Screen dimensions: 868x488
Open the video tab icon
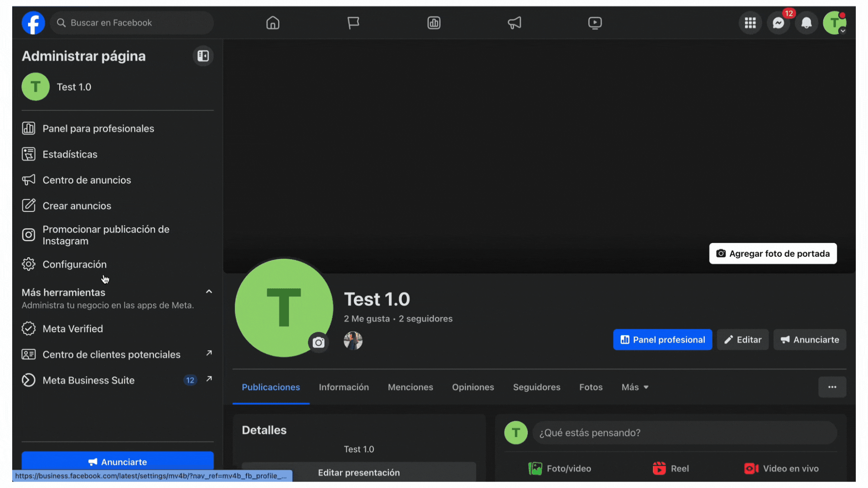tap(594, 23)
